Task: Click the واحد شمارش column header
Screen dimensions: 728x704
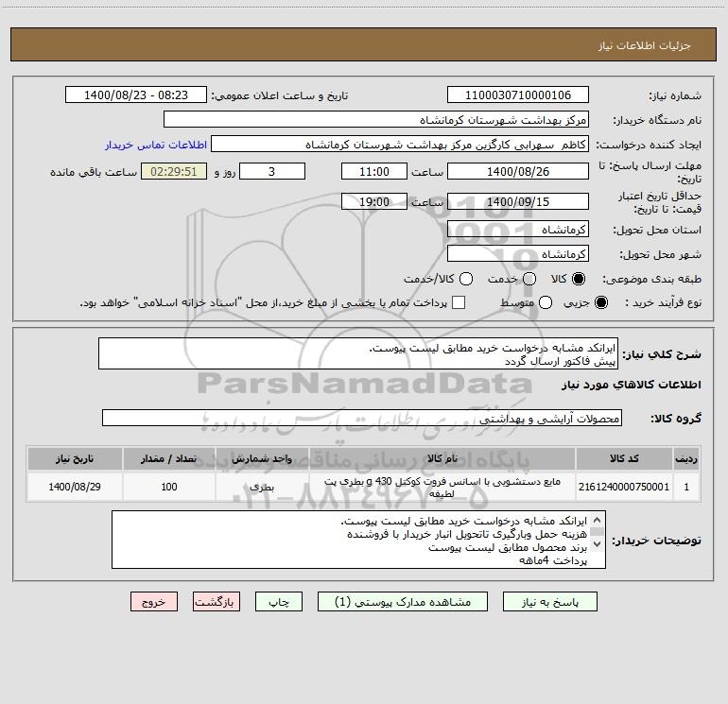Action: tap(262, 458)
